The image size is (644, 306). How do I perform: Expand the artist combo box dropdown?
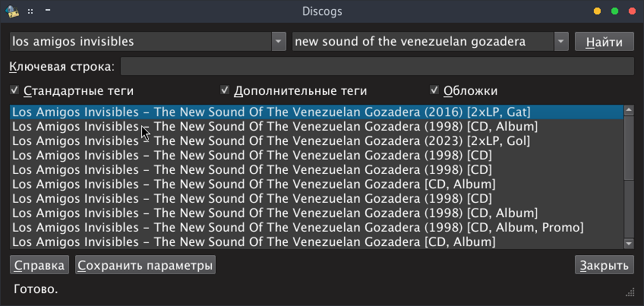pyautogui.click(x=279, y=42)
